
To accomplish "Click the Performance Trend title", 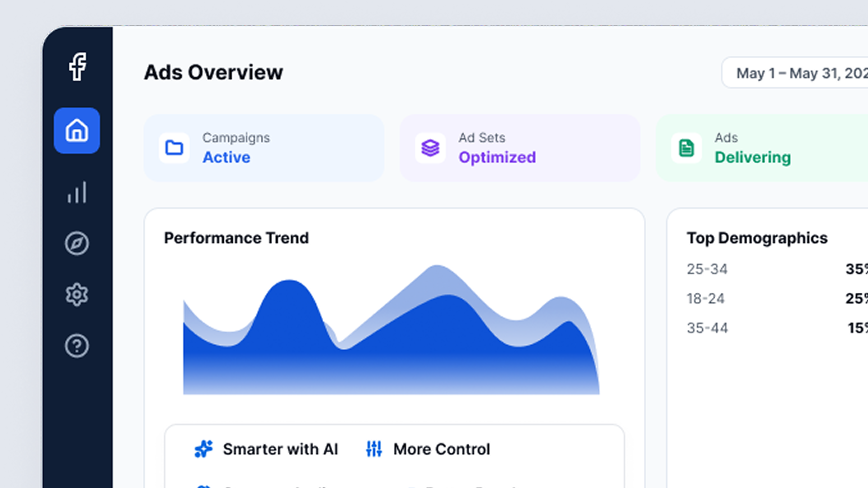I will (236, 238).
